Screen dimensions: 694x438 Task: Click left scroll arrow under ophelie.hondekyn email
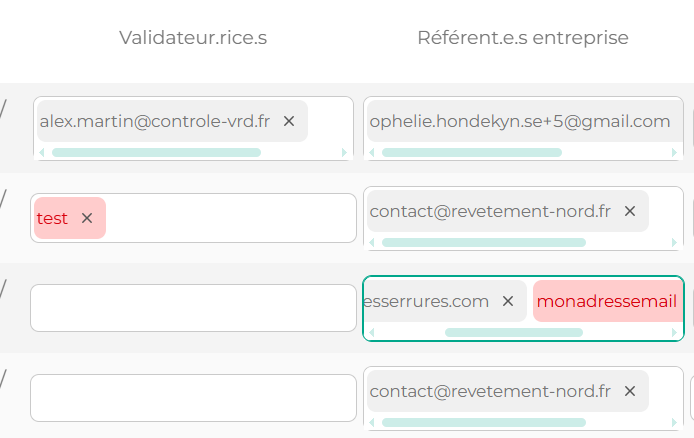pyautogui.click(x=371, y=153)
